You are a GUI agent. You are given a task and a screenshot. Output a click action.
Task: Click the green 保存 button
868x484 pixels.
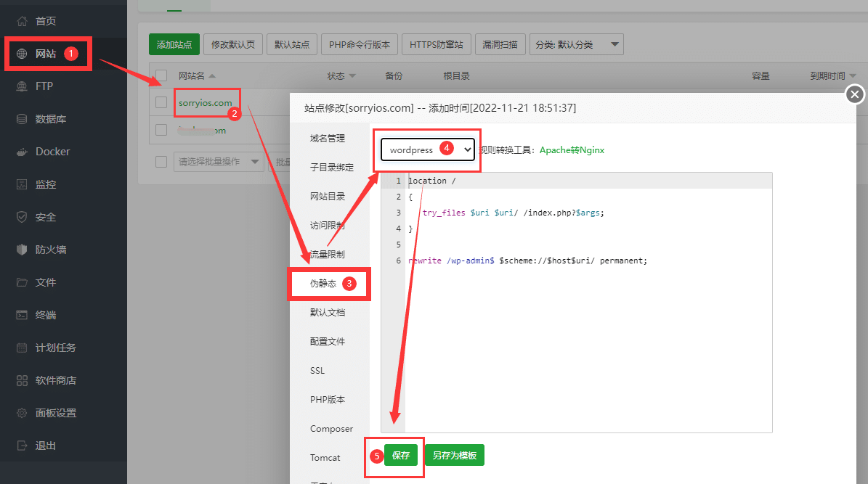401,456
